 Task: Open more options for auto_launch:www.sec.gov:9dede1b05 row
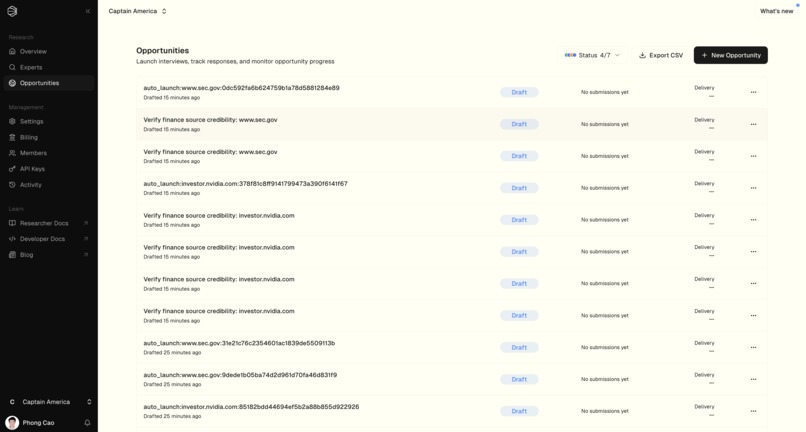pyautogui.click(x=753, y=380)
